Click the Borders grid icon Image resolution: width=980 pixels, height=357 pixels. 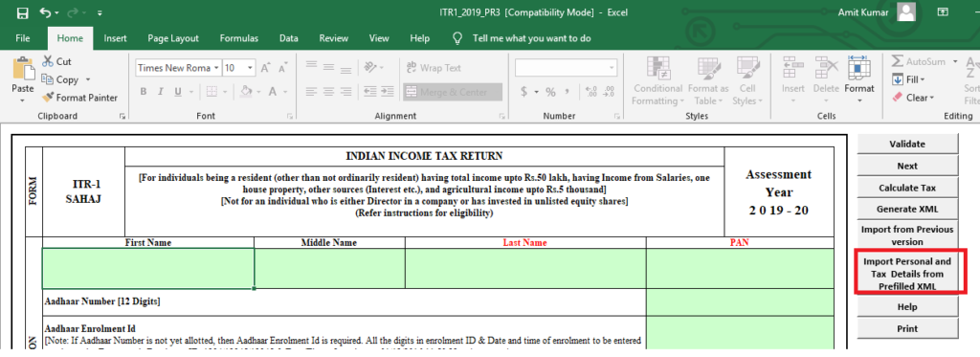click(211, 92)
